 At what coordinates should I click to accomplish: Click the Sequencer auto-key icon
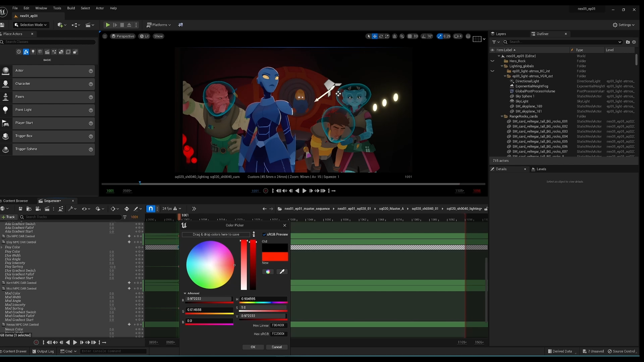[x=126, y=209]
